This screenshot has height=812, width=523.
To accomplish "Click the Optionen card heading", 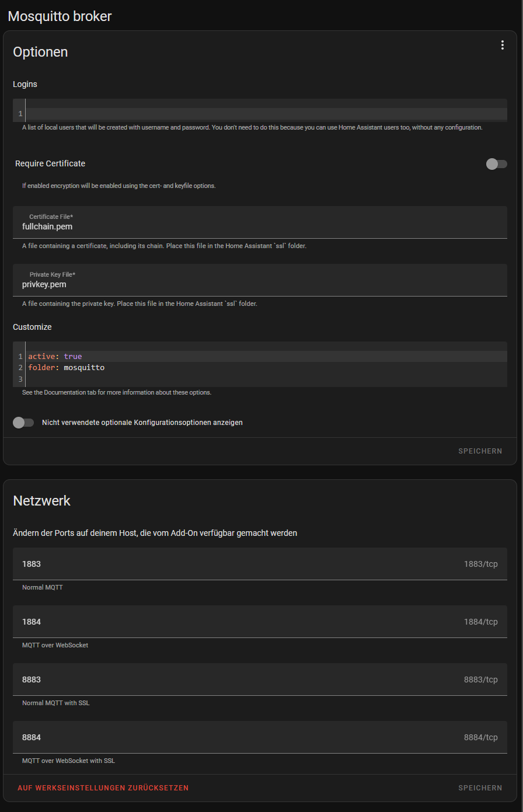I will pos(40,52).
